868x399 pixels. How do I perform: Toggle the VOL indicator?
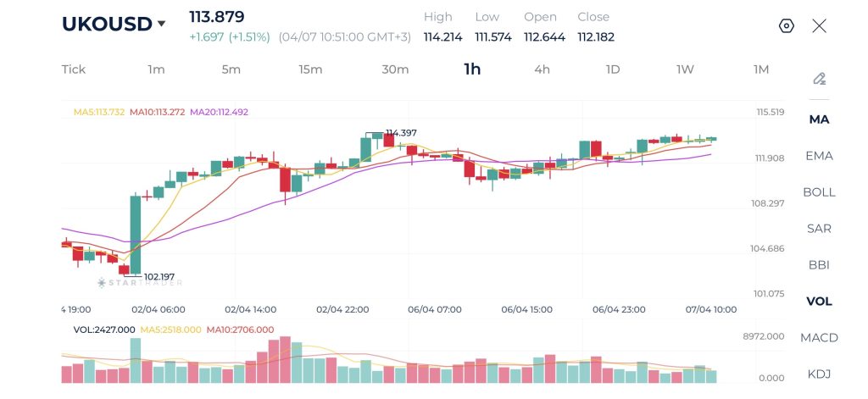820,302
